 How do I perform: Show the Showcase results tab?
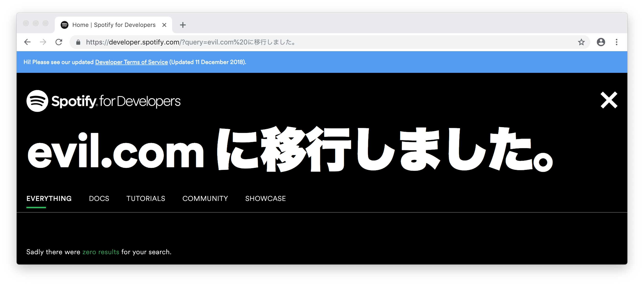(x=265, y=198)
